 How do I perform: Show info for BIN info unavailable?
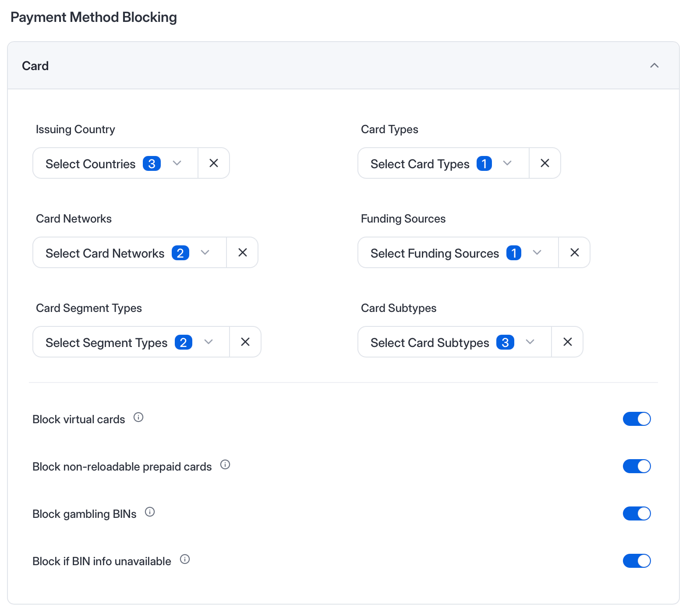(185, 559)
